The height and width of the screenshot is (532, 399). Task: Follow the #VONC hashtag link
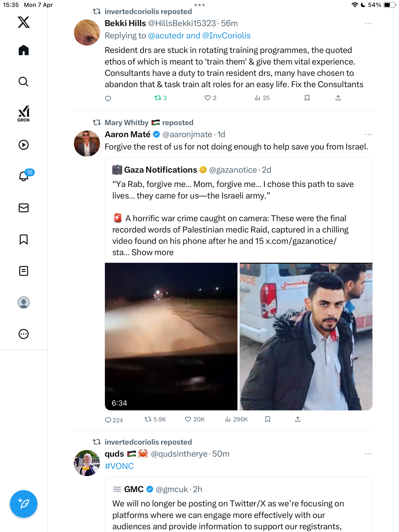click(x=119, y=466)
